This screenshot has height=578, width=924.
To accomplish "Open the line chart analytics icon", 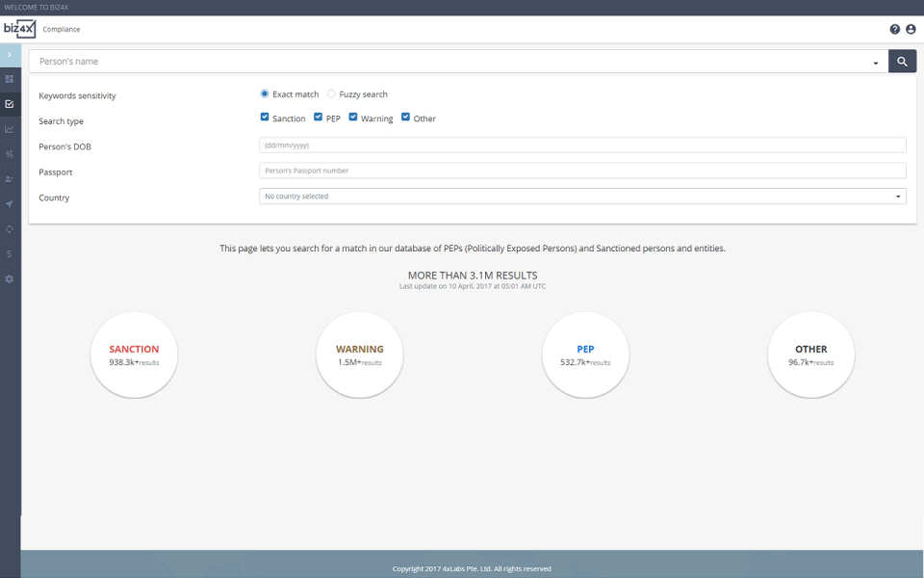I will coord(10,129).
